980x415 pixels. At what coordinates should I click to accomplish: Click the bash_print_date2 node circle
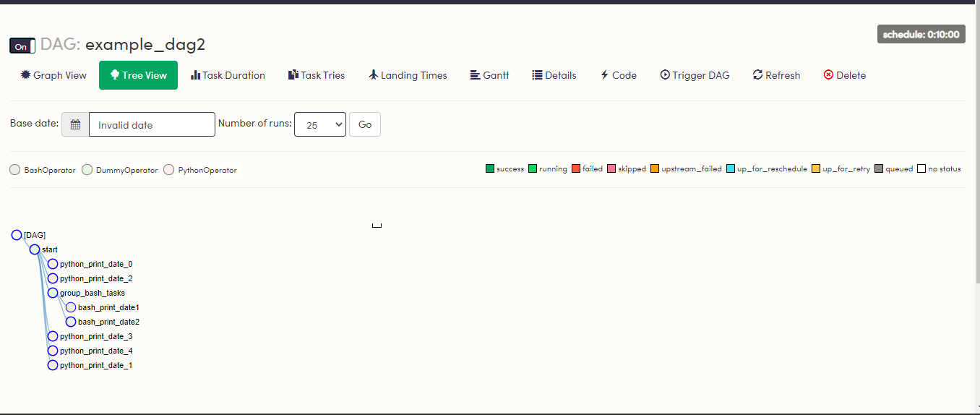tap(71, 322)
